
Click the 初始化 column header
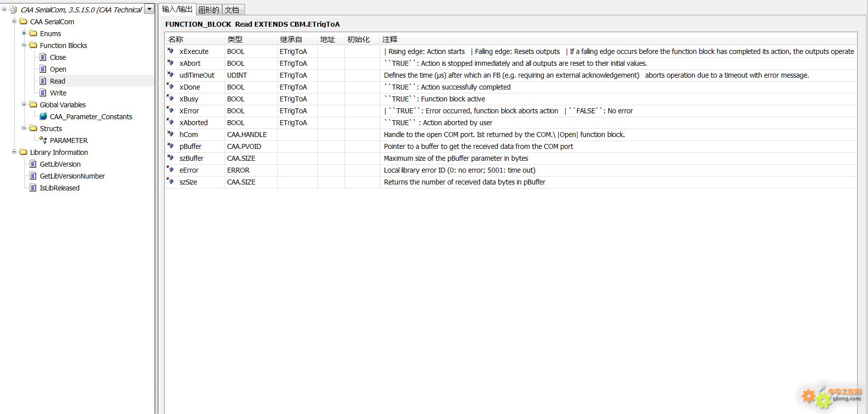[x=362, y=39]
